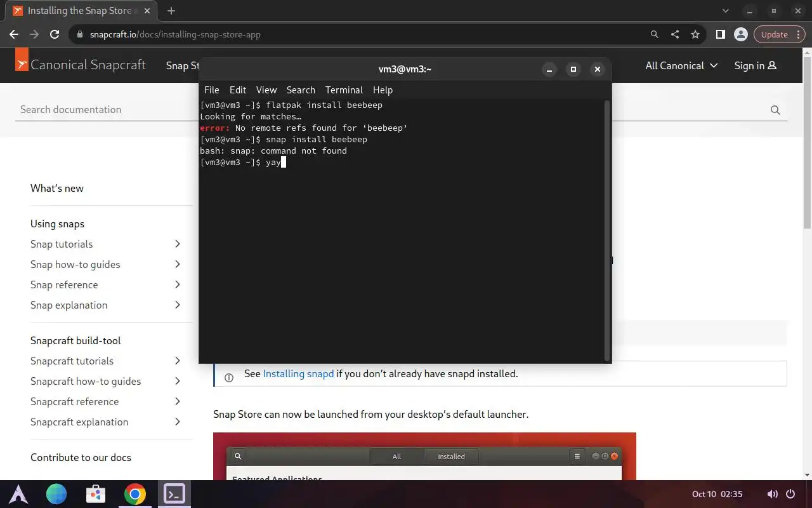Launch the blue globe browser in taskbar
The image size is (812, 508).
(56, 493)
